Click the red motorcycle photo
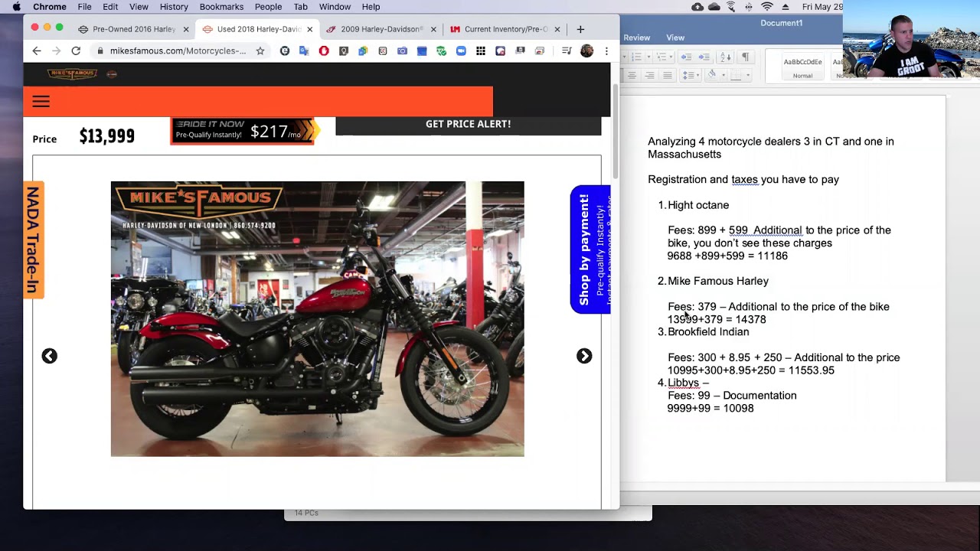 click(x=317, y=318)
